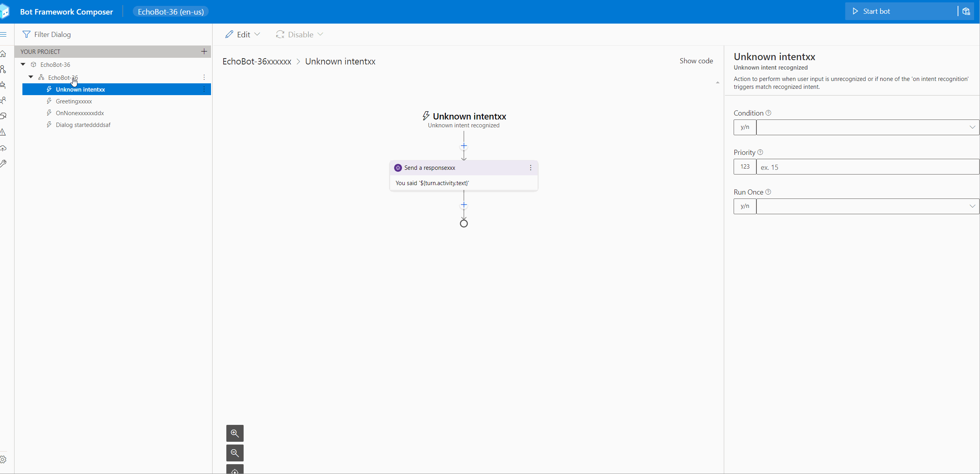Open Send a response action ellipsis menu
The image size is (980, 474).
click(x=530, y=168)
